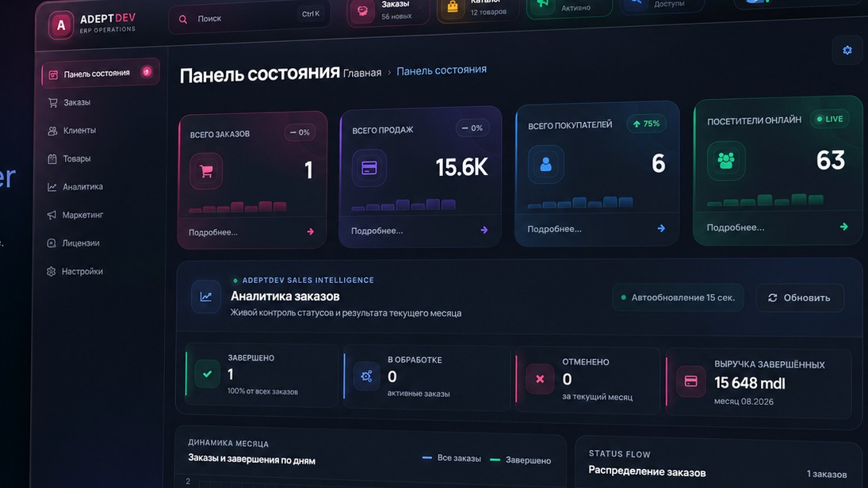Open Товары in the sidebar

pos(76,158)
